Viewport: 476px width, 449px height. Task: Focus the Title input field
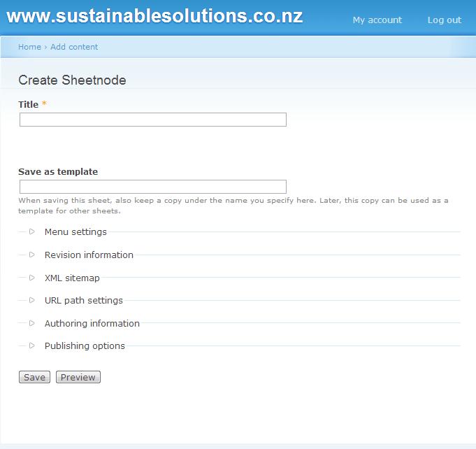(x=153, y=120)
